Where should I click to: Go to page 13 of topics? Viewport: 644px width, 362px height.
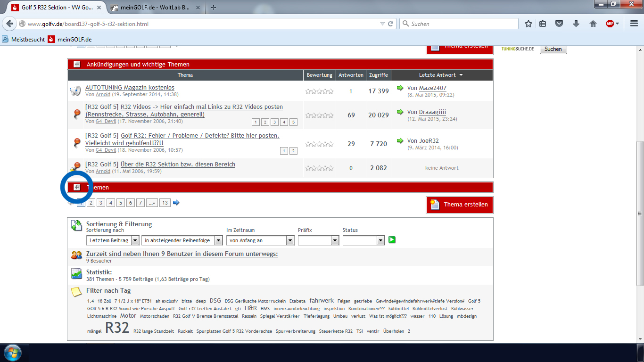165,203
